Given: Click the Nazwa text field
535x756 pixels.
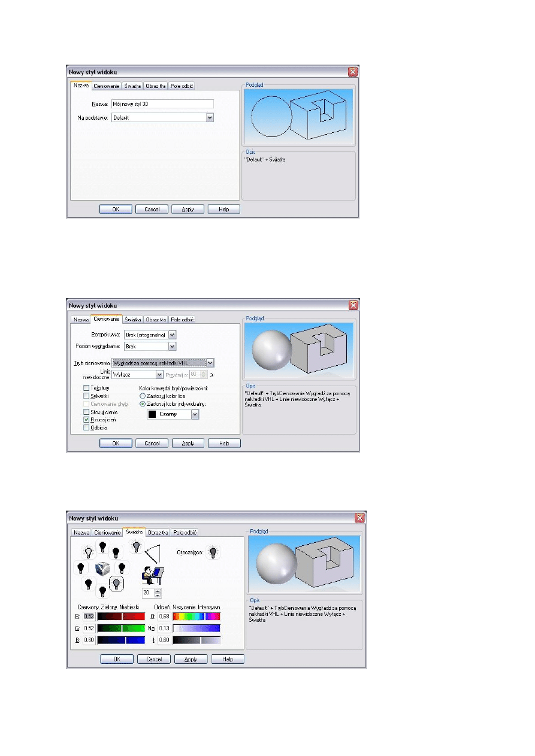Looking at the screenshot, I should coord(162,104).
